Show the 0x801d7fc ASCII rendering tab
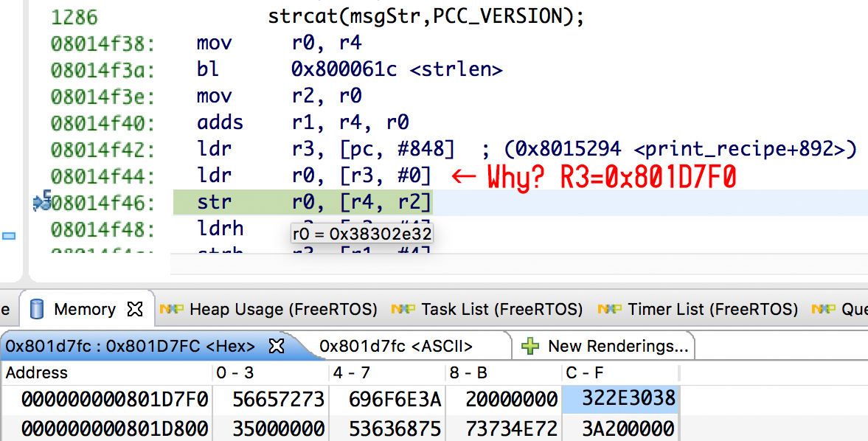 tap(396, 346)
